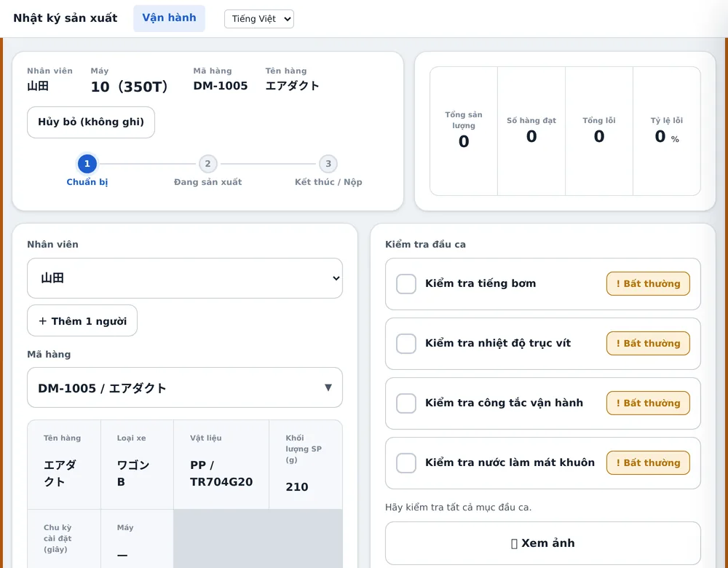This screenshot has height=568, width=728.
Task: Click Hãy kiểm tra tất cả mục đầu ca hint
Action: pos(458,507)
